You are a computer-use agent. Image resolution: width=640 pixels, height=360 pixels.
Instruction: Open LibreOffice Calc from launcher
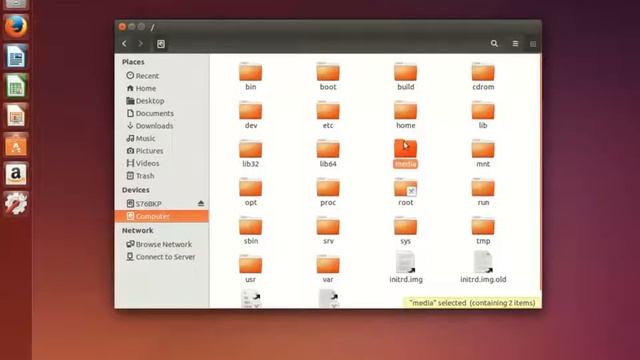(16, 86)
